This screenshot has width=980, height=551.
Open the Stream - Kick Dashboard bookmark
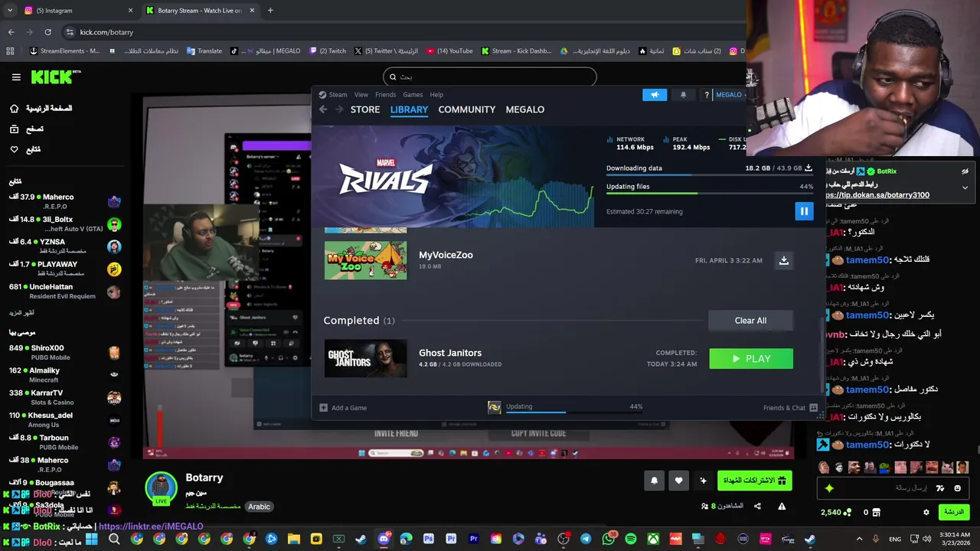516,51
